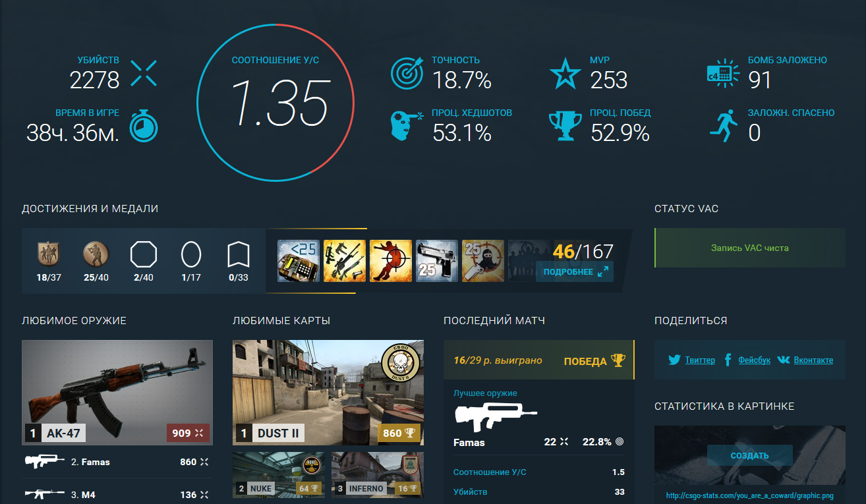This screenshot has height=504, width=866.
Task: Click the accuracy target icon
Action: (407, 73)
